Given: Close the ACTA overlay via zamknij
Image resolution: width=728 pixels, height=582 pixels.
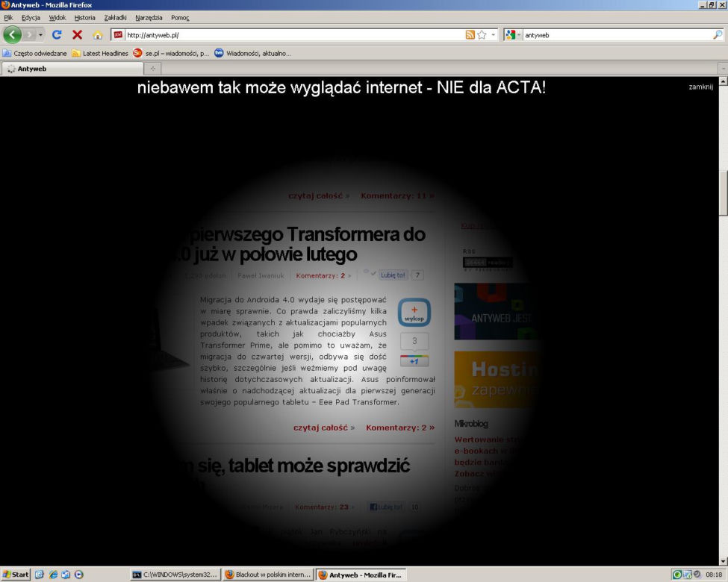Looking at the screenshot, I should (700, 87).
